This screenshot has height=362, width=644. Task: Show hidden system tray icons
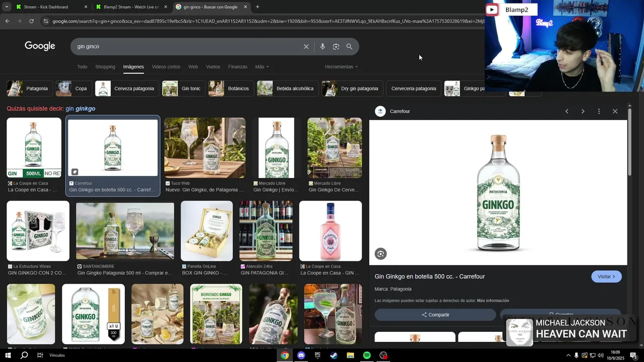[x=569, y=355]
